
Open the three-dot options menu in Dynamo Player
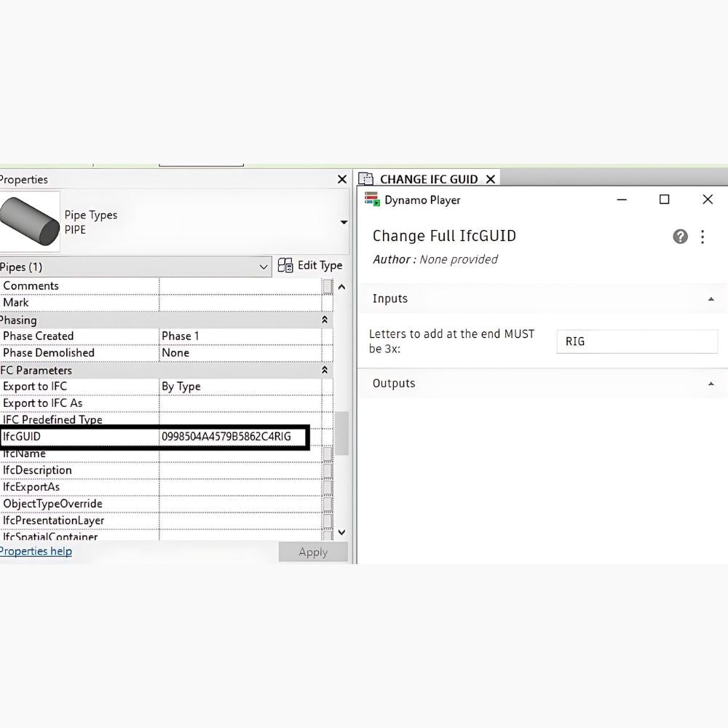(703, 237)
